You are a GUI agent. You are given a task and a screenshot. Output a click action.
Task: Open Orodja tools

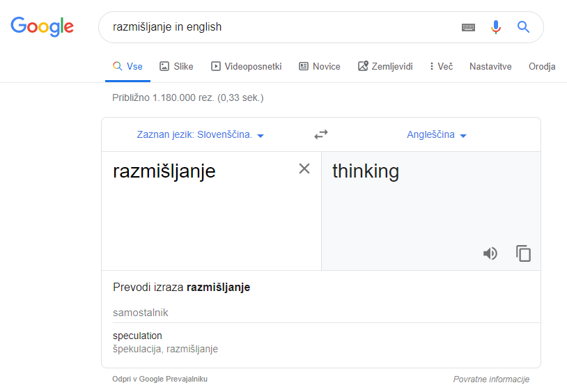point(542,66)
